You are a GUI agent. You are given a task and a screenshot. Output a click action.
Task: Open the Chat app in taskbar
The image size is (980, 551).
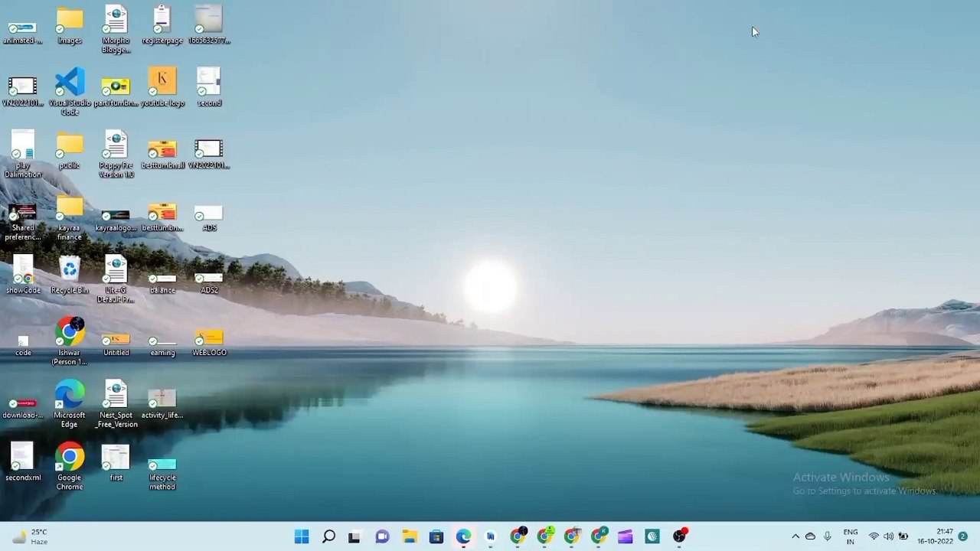(x=382, y=536)
